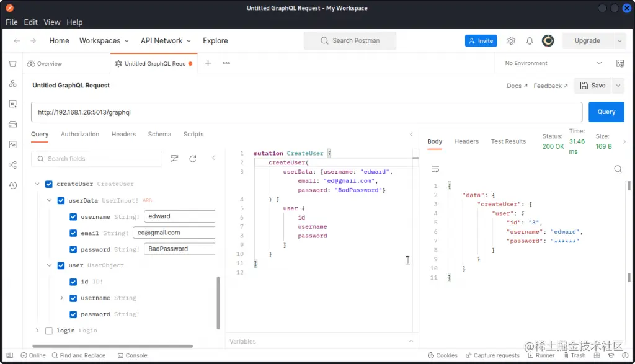Image resolution: width=635 pixels, height=364 pixels.
Task: Open Trash from the status bar
Action: click(x=574, y=355)
